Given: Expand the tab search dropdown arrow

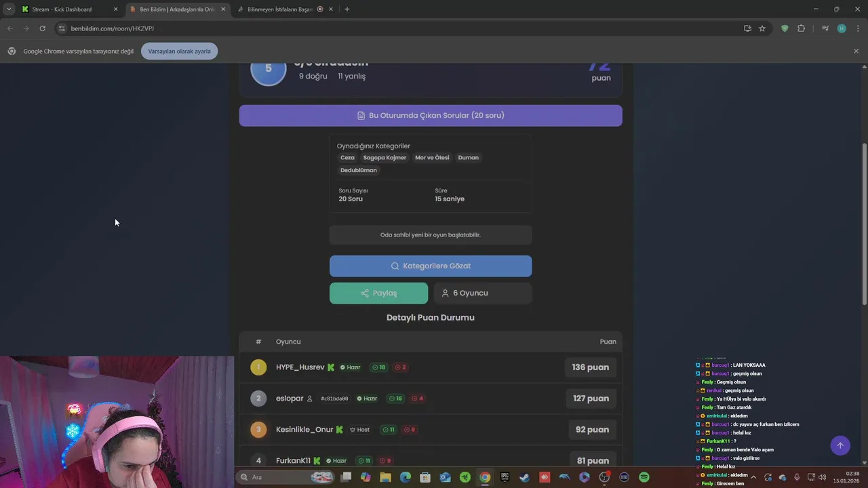Looking at the screenshot, I should tap(8, 9).
